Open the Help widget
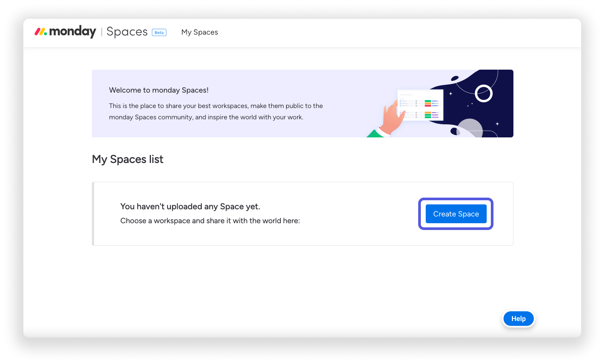This screenshot has height=364, width=603. click(x=518, y=319)
